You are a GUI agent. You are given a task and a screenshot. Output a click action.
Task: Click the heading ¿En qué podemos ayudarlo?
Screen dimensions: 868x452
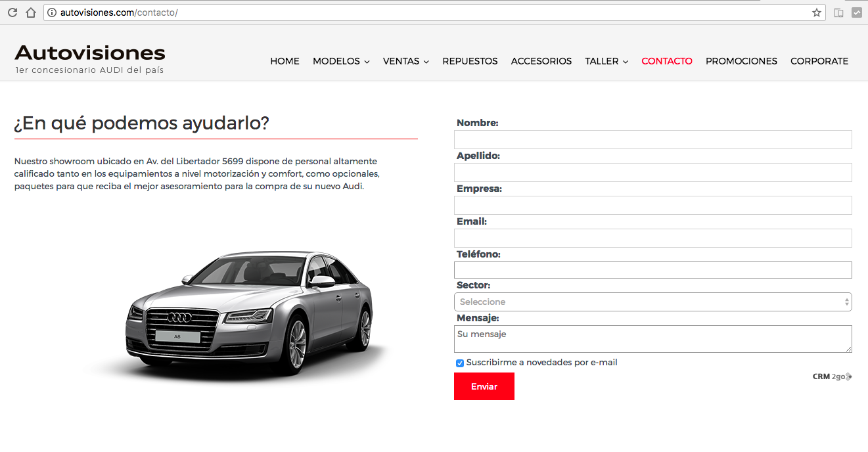(x=142, y=123)
